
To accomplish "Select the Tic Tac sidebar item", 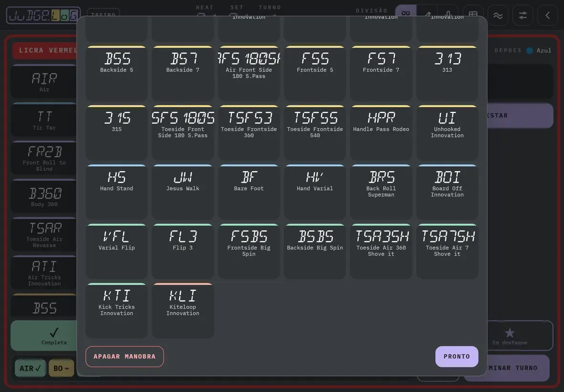I will pyautogui.click(x=44, y=120).
